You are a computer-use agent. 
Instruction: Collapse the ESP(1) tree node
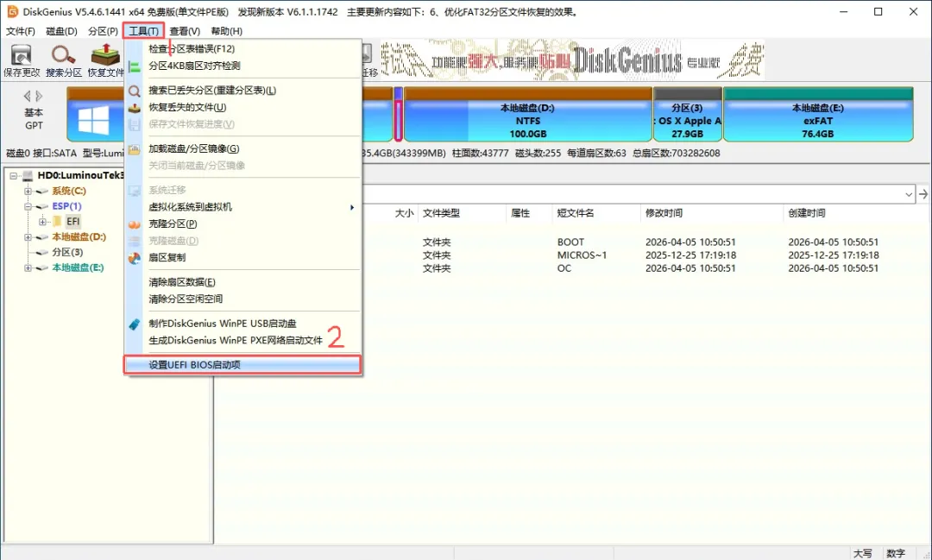click(28, 206)
